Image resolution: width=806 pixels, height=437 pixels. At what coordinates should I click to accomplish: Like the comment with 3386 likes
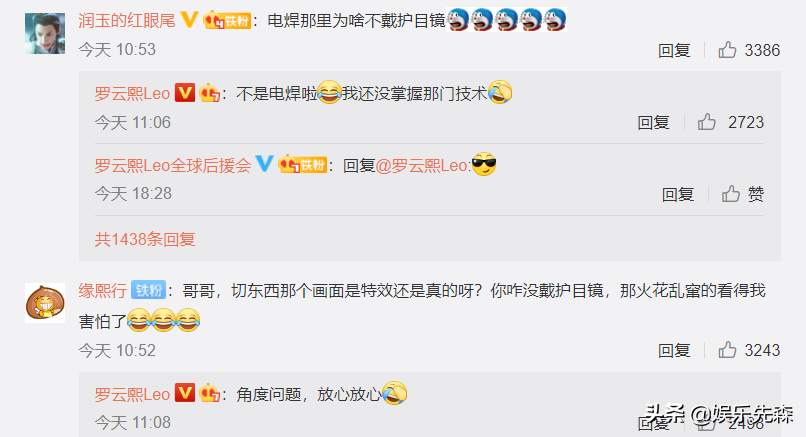pyautogui.click(x=727, y=50)
